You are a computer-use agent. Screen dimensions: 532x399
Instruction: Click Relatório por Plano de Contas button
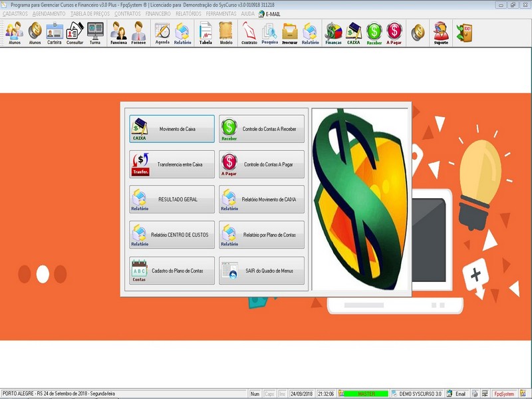tap(261, 235)
